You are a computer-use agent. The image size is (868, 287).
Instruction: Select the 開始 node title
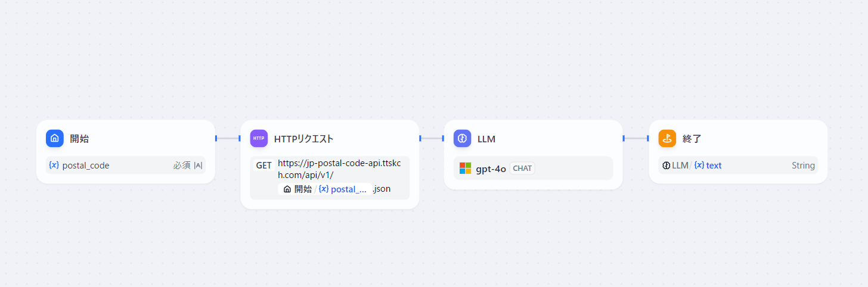[79, 139]
